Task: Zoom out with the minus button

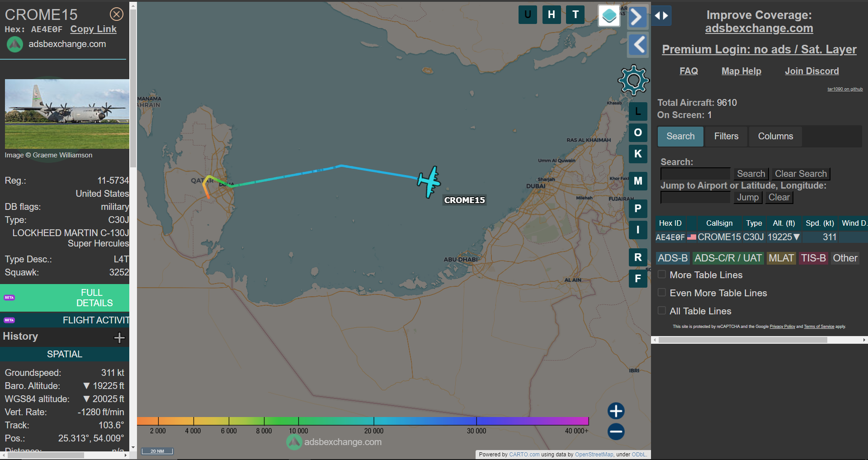Action: (616, 432)
